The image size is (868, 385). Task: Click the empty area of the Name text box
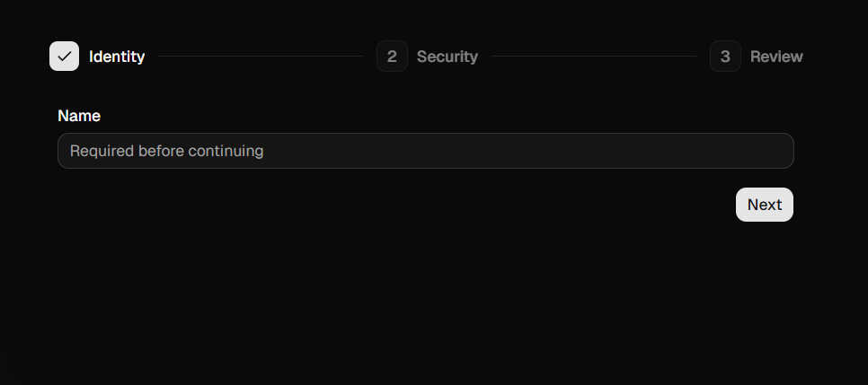(526, 151)
